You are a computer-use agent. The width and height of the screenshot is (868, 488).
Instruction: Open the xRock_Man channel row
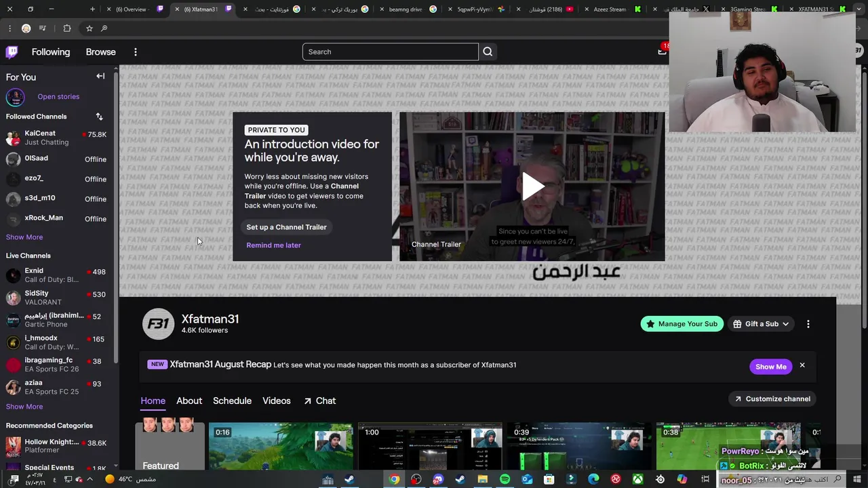tap(57, 218)
